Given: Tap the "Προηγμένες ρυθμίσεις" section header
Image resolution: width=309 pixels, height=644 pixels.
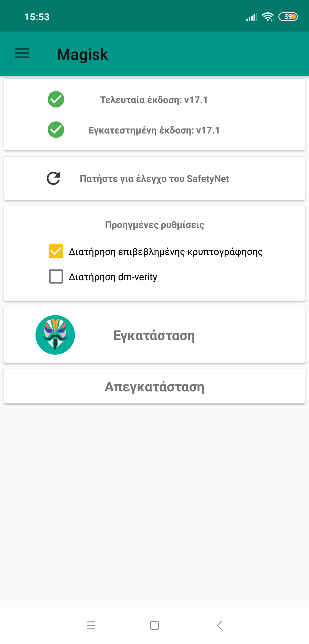Looking at the screenshot, I should [x=154, y=225].
